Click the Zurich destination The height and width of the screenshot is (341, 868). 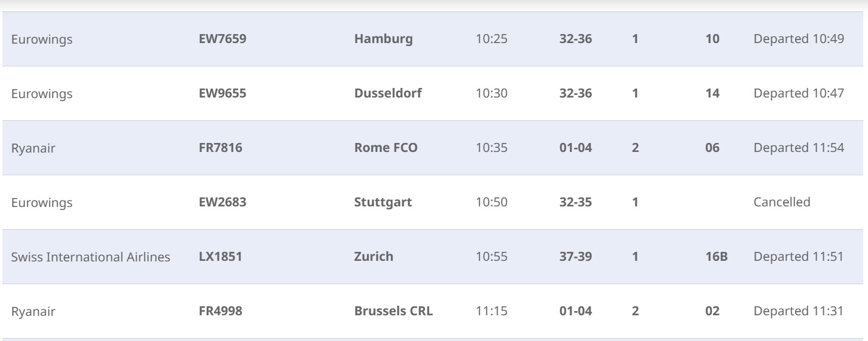point(374,257)
